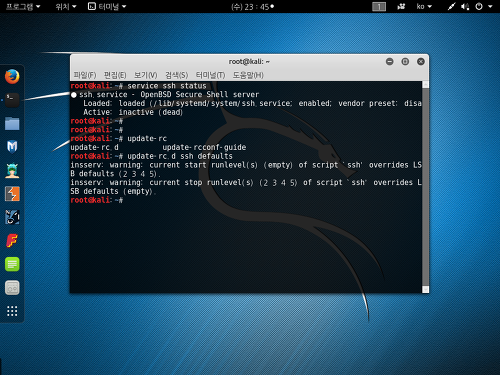This screenshot has height=375, width=500.
Task: Open the clock and calendar panel
Action: click(x=252, y=7)
